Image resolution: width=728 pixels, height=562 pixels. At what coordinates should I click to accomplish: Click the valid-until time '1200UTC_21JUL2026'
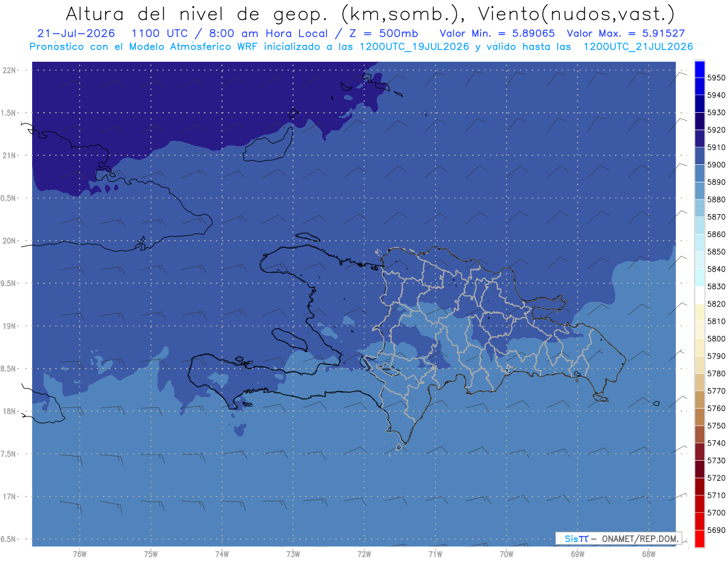click(x=638, y=47)
